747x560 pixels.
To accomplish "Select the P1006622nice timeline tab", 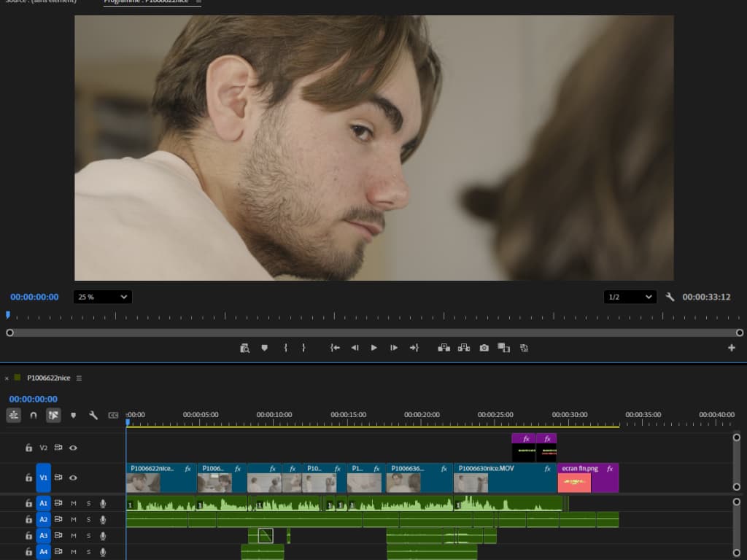I will (48, 378).
